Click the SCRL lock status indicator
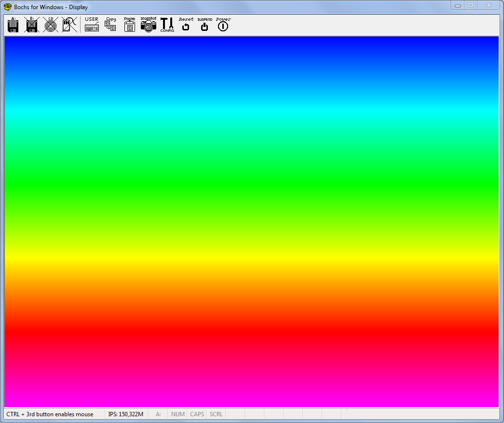Viewport: 504px width, 423px height. (x=216, y=414)
